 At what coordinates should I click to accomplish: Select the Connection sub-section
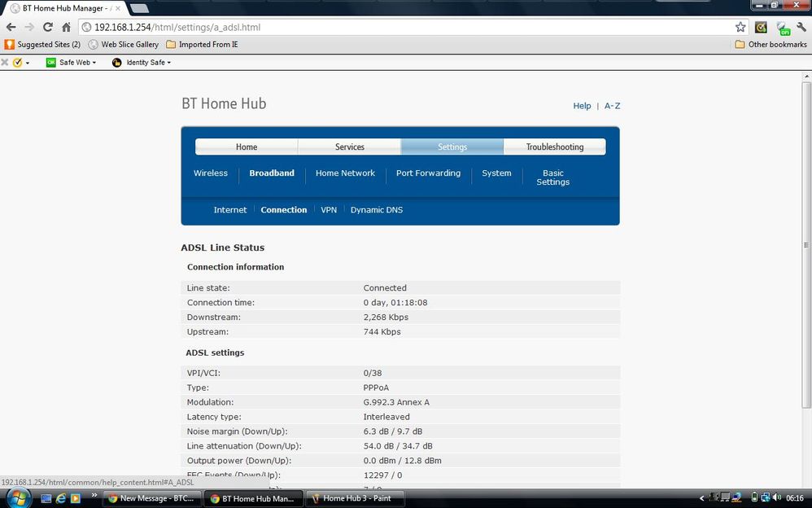pyautogui.click(x=284, y=210)
